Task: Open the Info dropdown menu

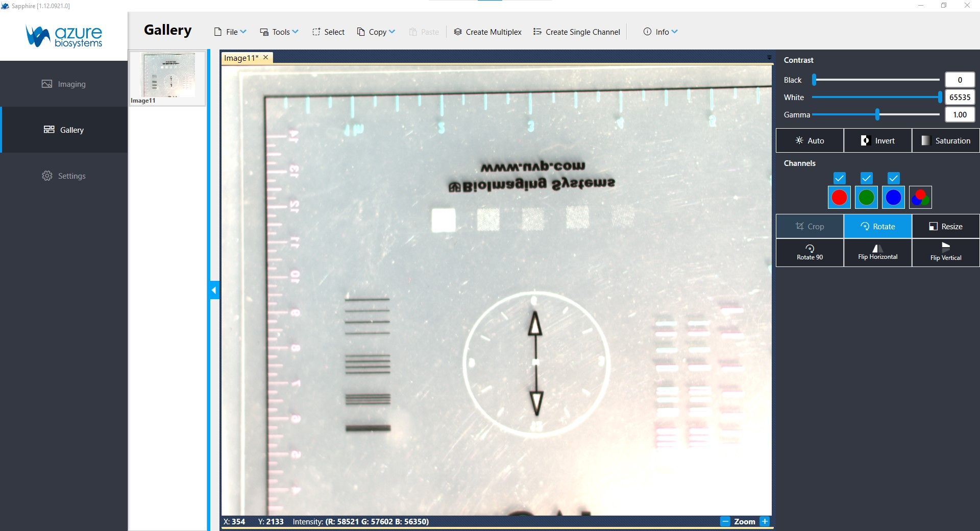Action: point(660,32)
